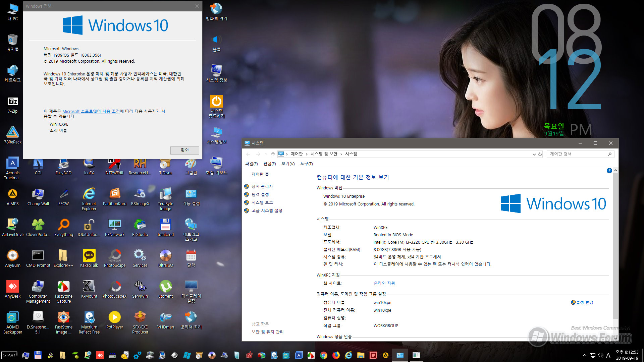Launch the AnyBurn desktop icon
The image size is (644, 362).
(x=12, y=258)
